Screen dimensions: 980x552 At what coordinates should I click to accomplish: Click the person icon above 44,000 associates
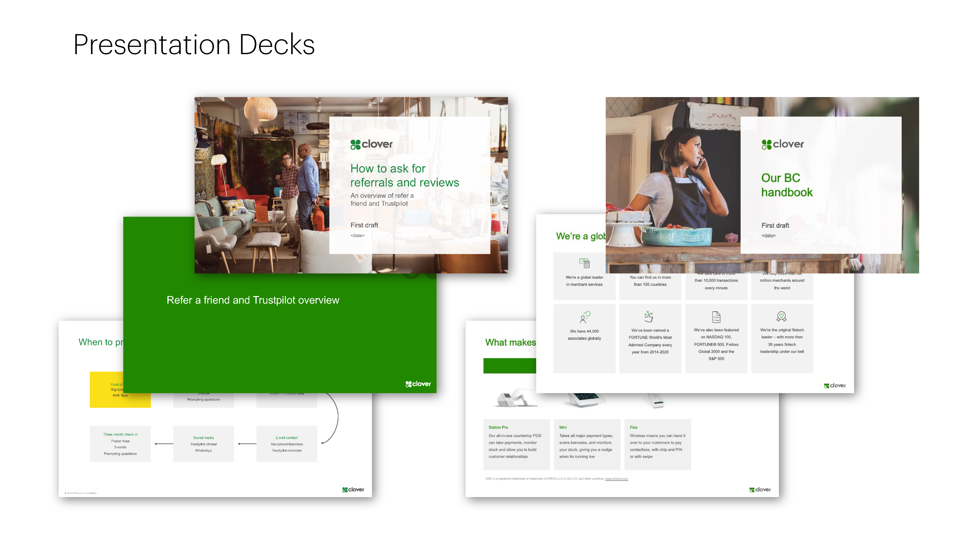point(585,317)
